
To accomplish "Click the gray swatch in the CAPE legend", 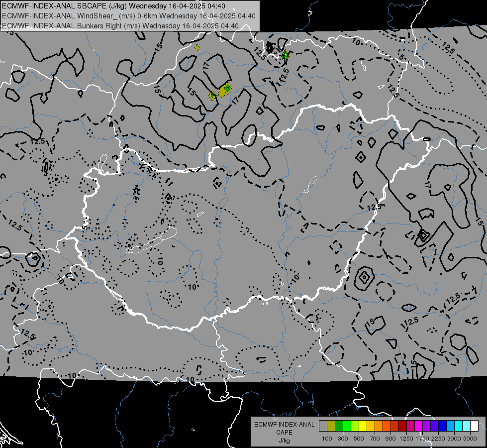I will click(x=323, y=426).
